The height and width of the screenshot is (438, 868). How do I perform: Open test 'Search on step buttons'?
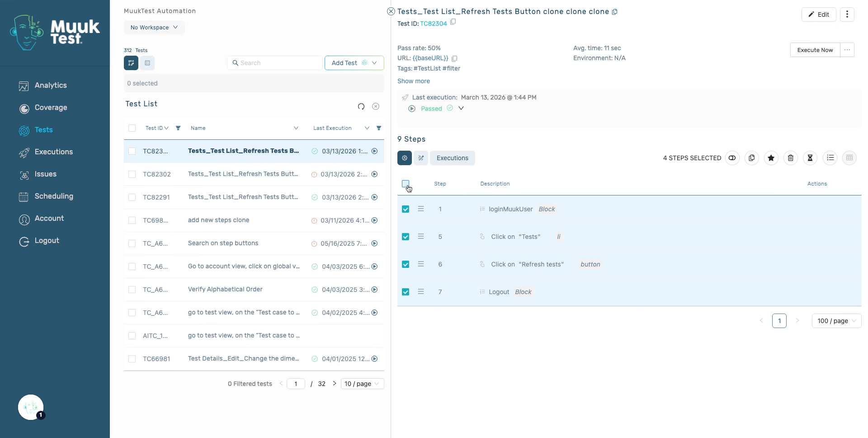point(223,243)
